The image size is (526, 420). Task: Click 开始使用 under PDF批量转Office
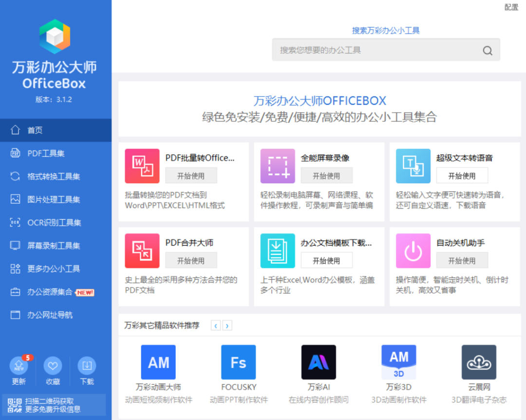pyautogui.click(x=191, y=175)
